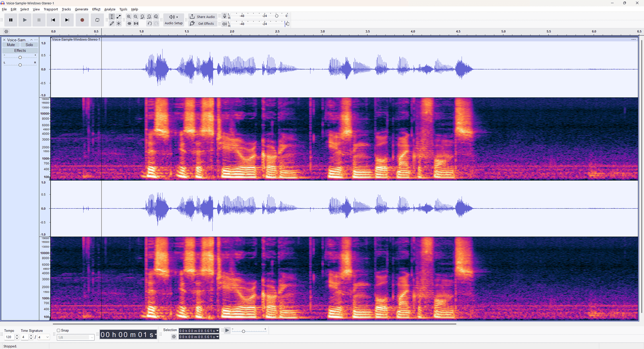Pick the Draw pencil tool
This screenshot has width=644, height=349.
tap(112, 23)
